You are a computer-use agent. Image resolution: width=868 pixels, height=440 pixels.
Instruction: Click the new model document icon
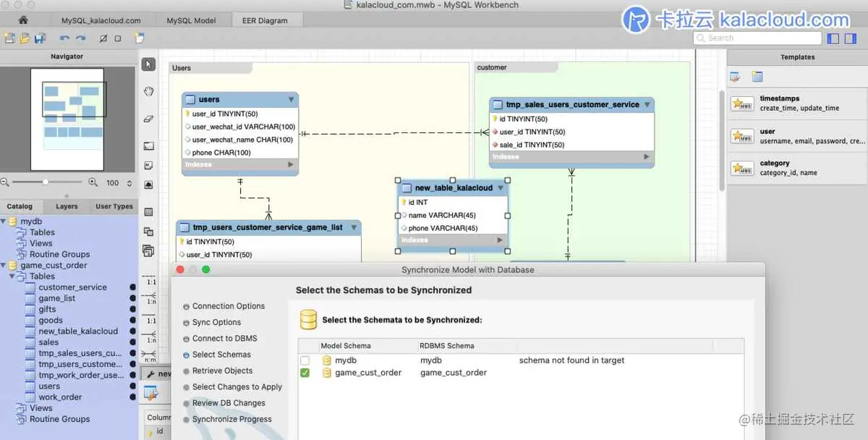click(x=10, y=38)
